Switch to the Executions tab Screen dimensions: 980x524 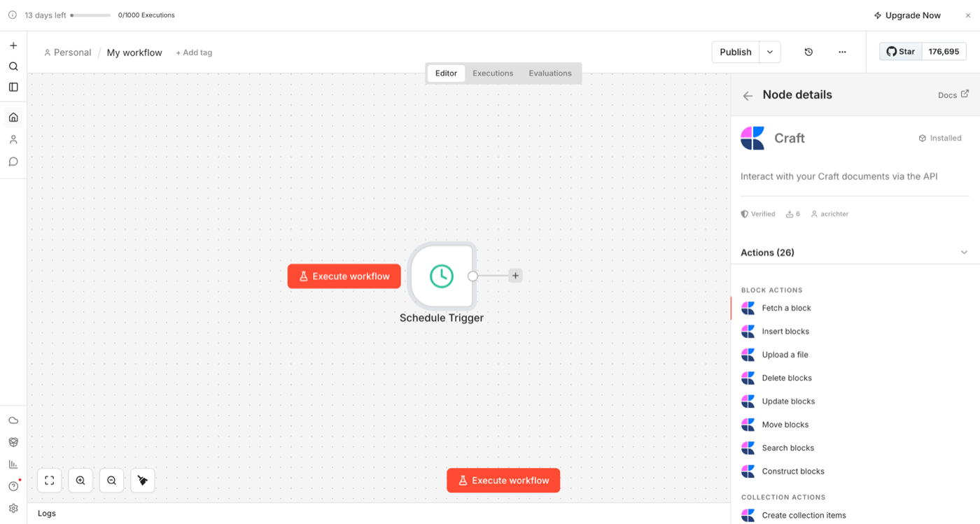coord(493,73)
